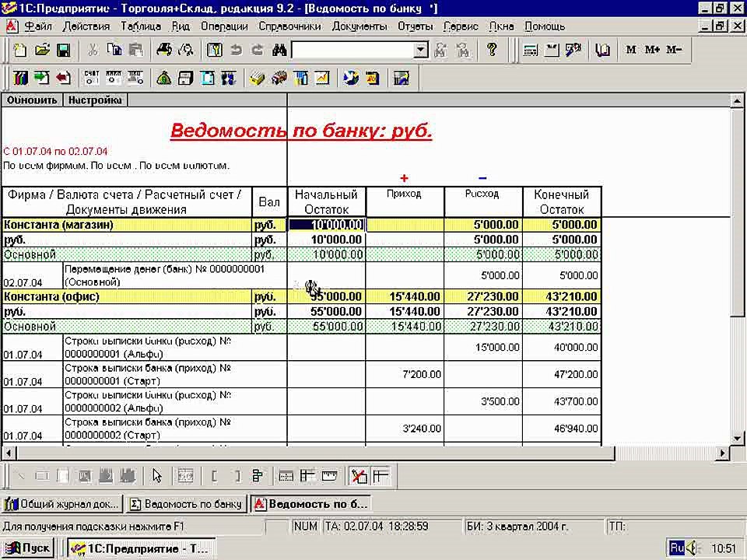Screen dimensions: 747x560
Task: Click the M memory button
Action: point(631,50)
